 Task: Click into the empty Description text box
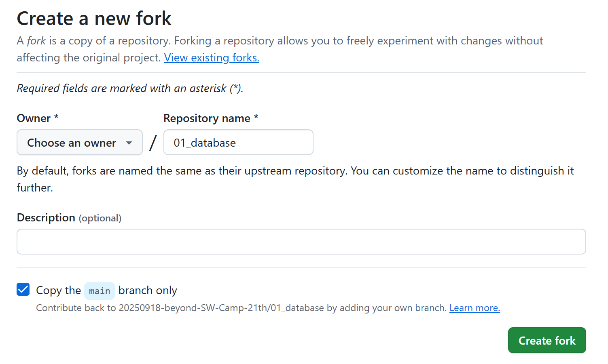(301, 242)
